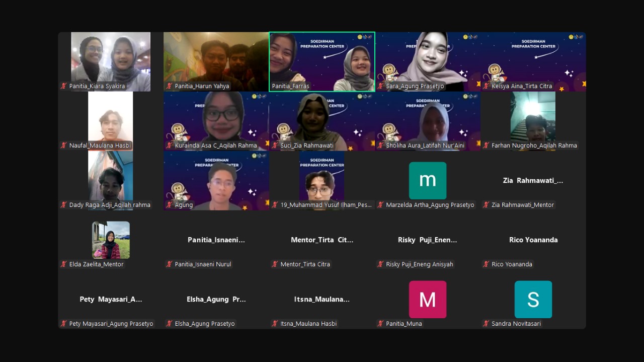Screen dimensions: 644x362
Task: Click the Farhan Nugroho_Aqilah Rahma name label
Action: pos(534,146)
